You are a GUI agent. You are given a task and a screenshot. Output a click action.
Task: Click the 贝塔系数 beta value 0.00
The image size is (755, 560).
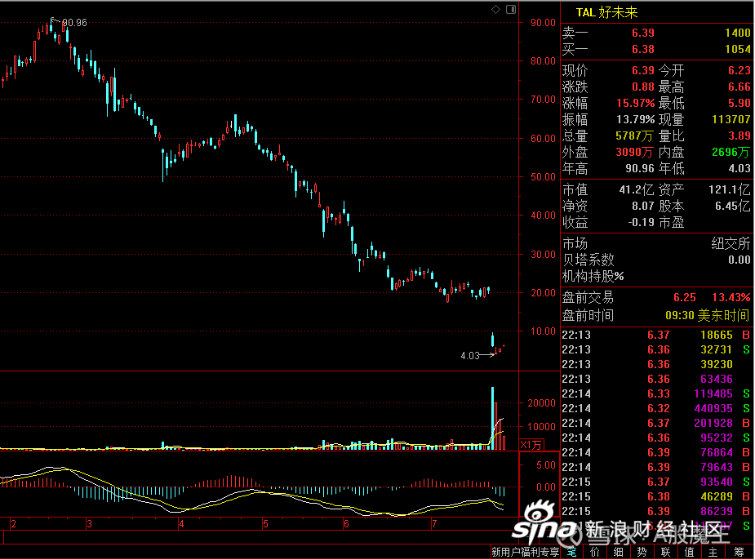point(739,260)
